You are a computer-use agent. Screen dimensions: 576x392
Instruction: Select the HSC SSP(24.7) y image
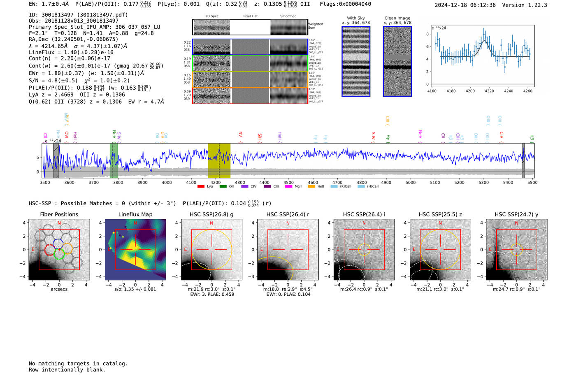(517, 250)
